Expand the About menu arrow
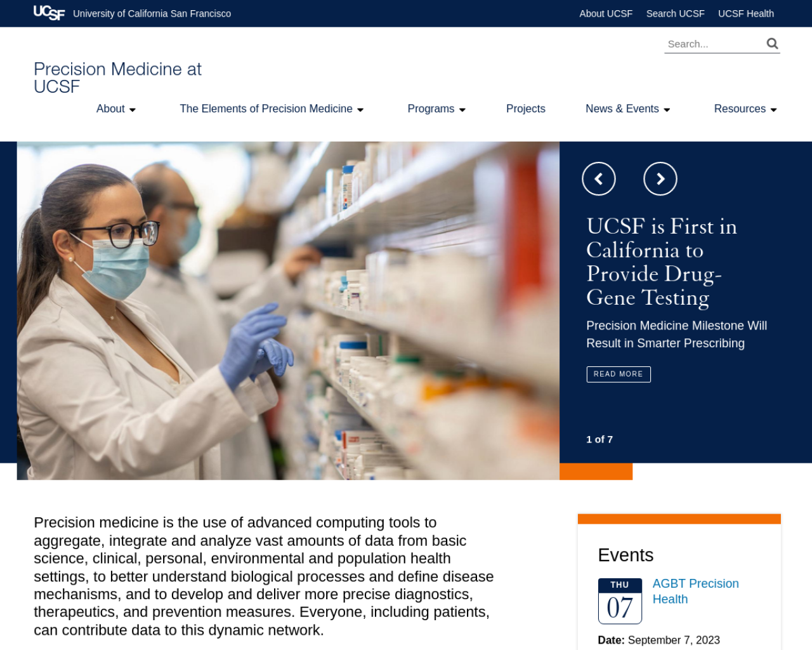This screenshot has height=650, width=812. [x=133, y=110]
